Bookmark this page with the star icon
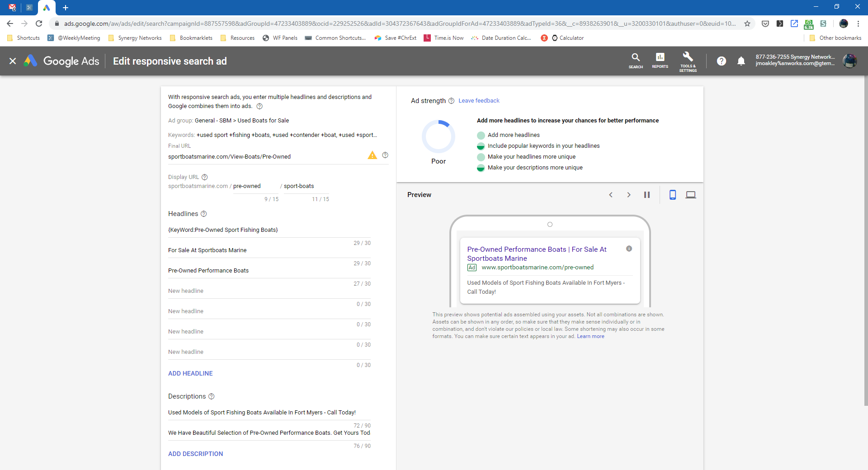 click(747, 23)
